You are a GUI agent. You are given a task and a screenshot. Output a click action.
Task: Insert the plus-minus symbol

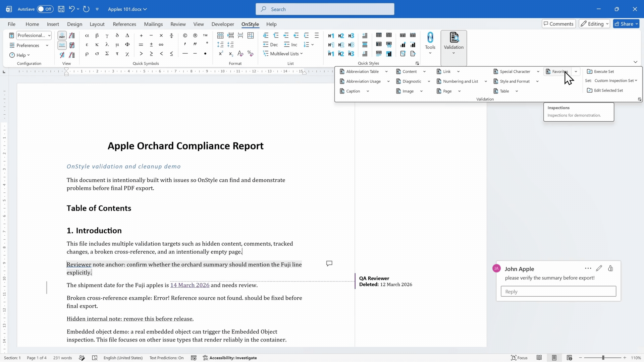pos(151,45)
